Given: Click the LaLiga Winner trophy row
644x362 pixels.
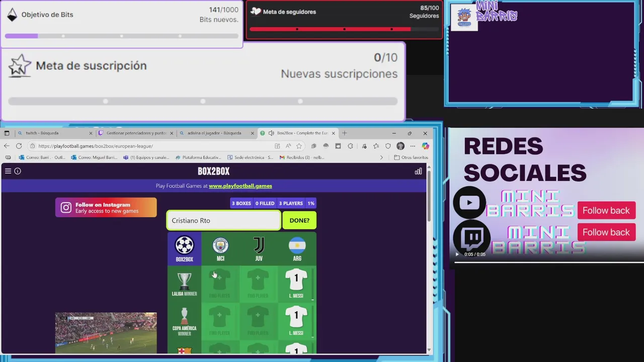Looking at the screenshot, I should tap(184, 284).
